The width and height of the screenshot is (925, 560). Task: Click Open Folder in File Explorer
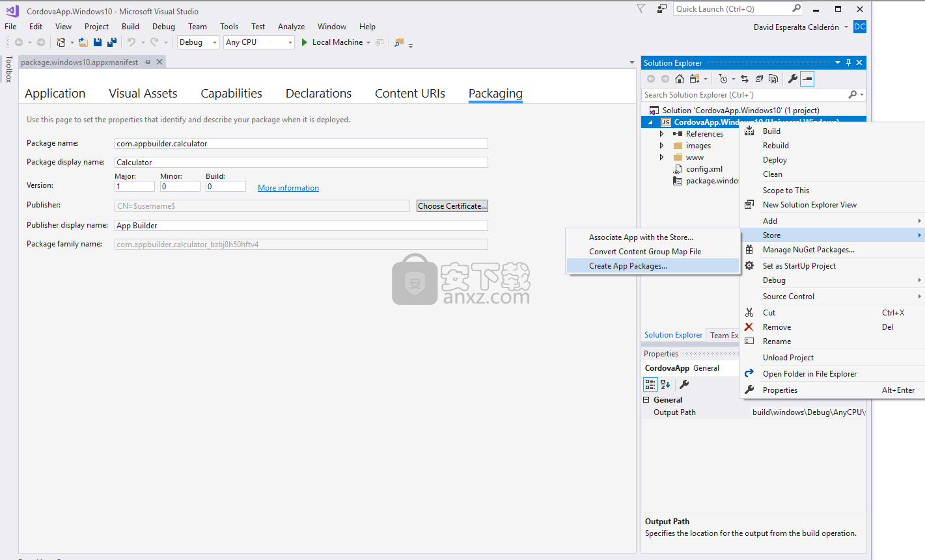[832, 374]
